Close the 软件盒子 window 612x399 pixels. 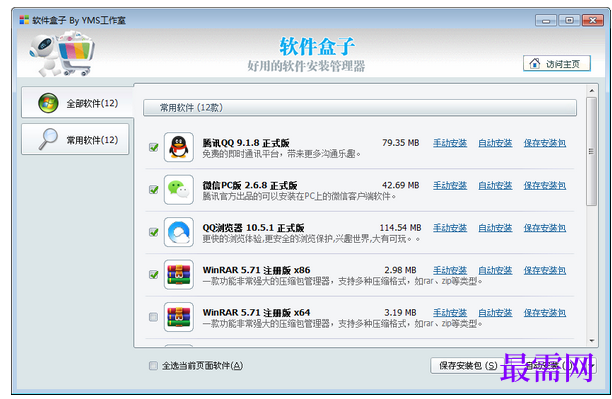pyautogui.click(x=592, y=20)
